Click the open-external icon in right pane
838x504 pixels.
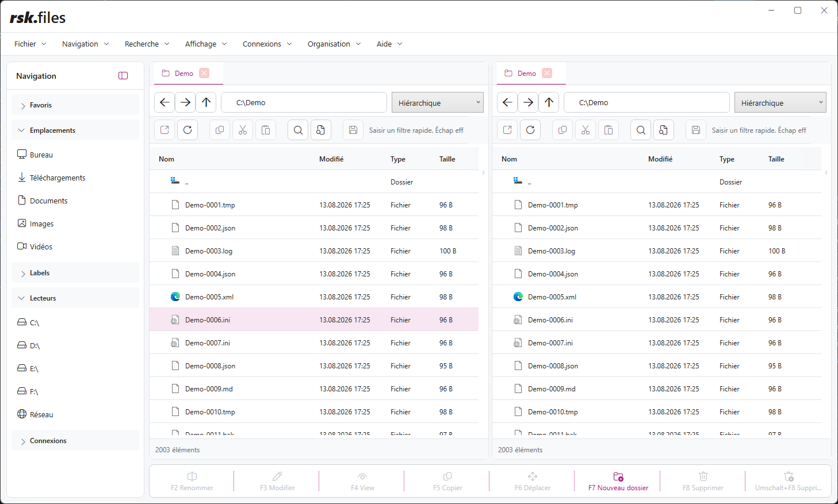(x=507, y=130)
